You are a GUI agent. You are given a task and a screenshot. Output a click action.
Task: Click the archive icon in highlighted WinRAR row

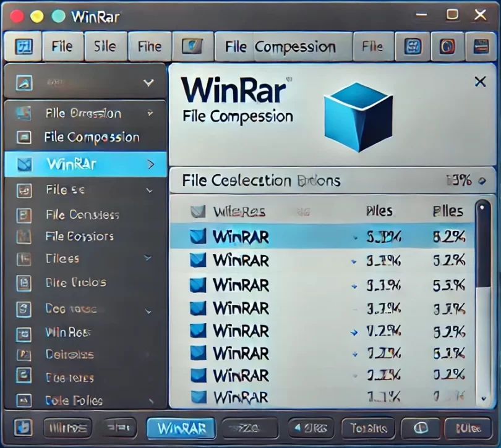pos(198,237)
